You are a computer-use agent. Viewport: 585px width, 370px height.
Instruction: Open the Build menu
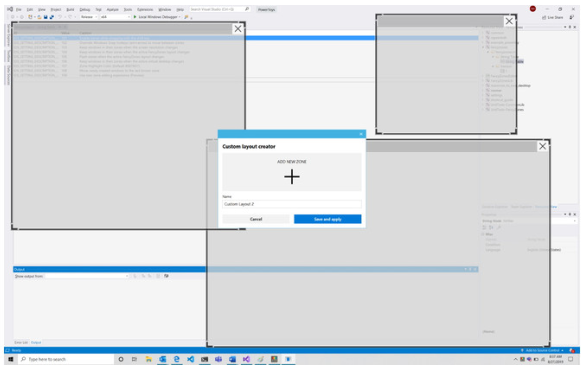pyautogui.click(x=70, y=9)
